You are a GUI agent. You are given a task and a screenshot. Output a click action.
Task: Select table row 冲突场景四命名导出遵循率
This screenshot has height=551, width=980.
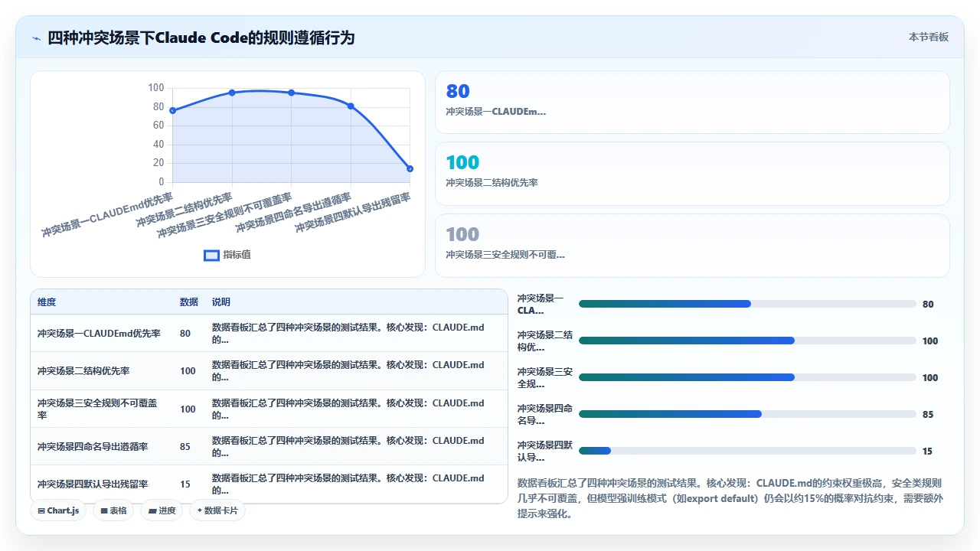point(269,446)
